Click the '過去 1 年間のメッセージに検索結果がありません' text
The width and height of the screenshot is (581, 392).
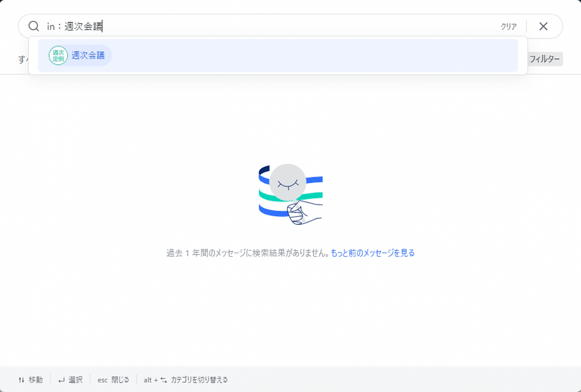coord(248,253)
